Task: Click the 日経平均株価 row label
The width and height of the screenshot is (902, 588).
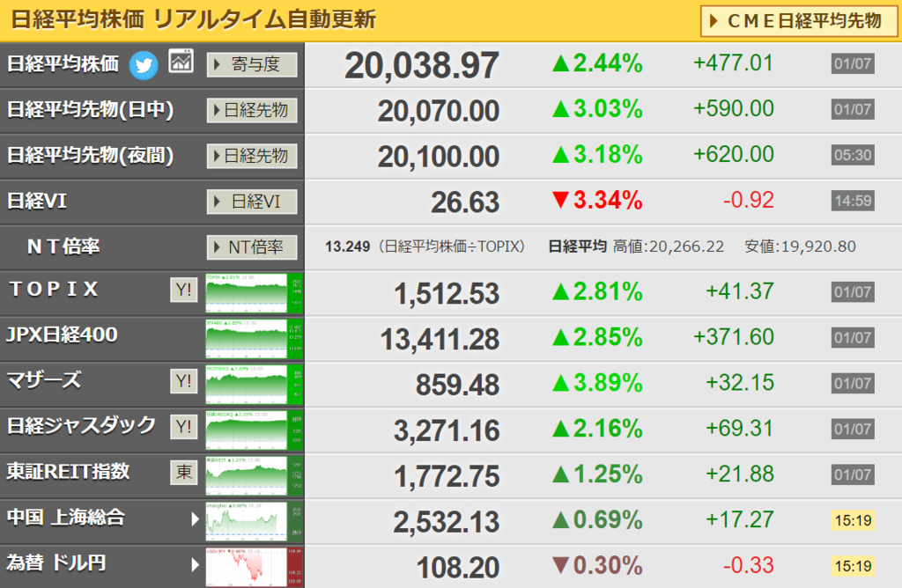Action: click(63, 63)
